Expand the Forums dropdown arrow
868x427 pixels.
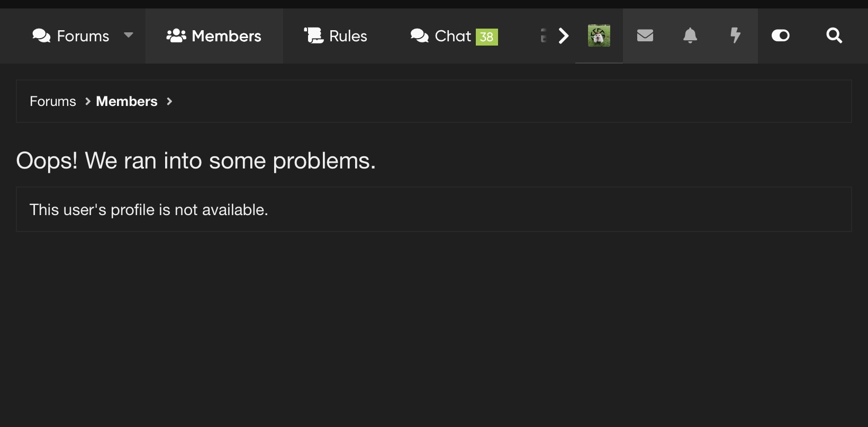click(129, 35)
